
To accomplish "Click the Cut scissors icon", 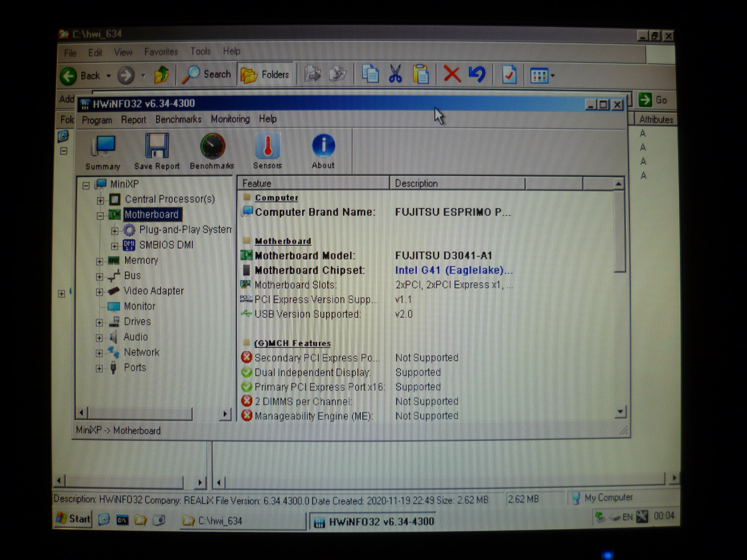I will pyautogui.click(x=395, y=74).
